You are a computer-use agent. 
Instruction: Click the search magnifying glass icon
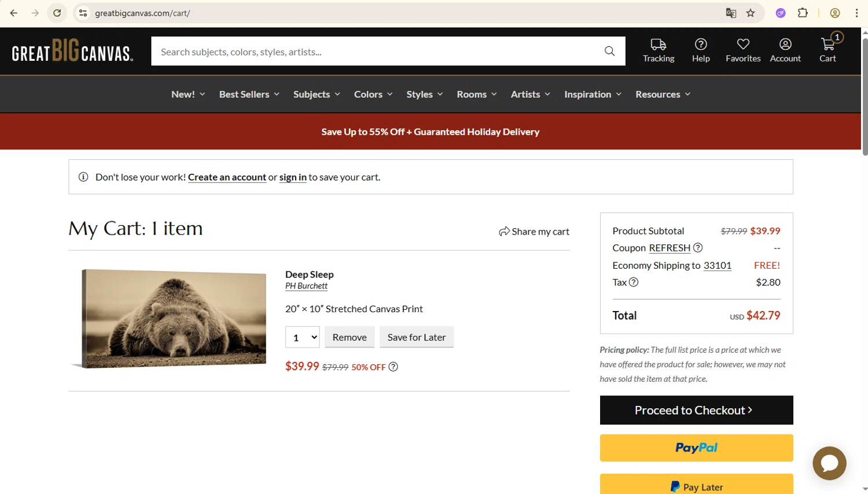click(609, 52)
